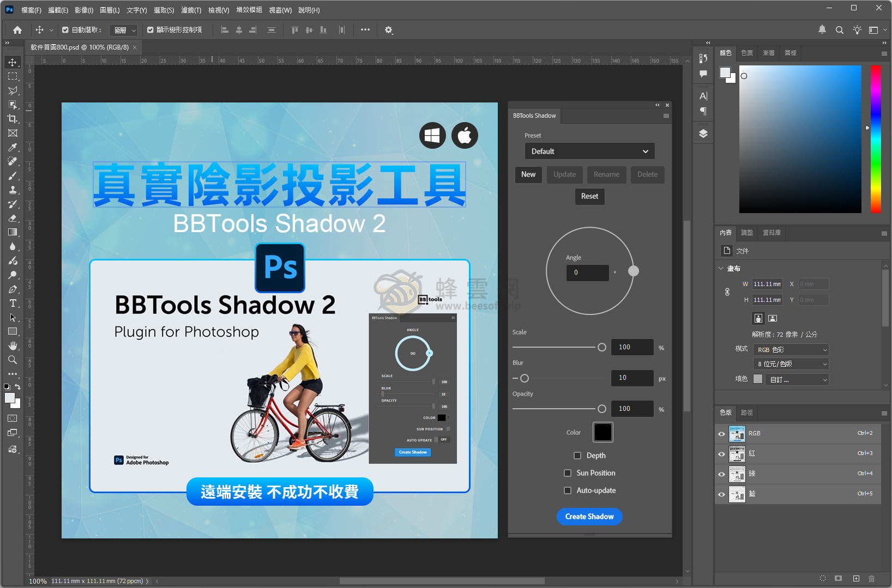Click the Blur slider handle

tap(525, 378)
